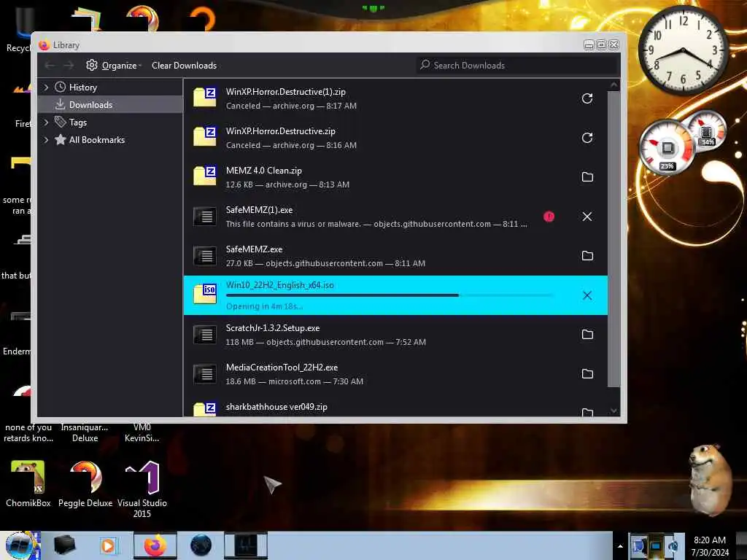Click the Win10 iso file icon
This screenshot has width=747, height=560.
click(205, 294)
